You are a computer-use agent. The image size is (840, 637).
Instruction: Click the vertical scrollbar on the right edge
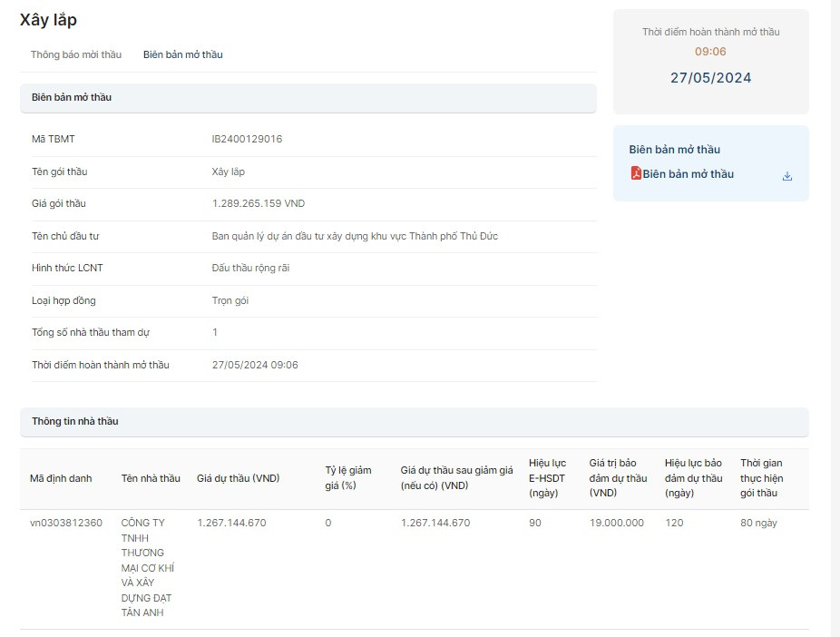pyautogui.click(x=835, y=318)
